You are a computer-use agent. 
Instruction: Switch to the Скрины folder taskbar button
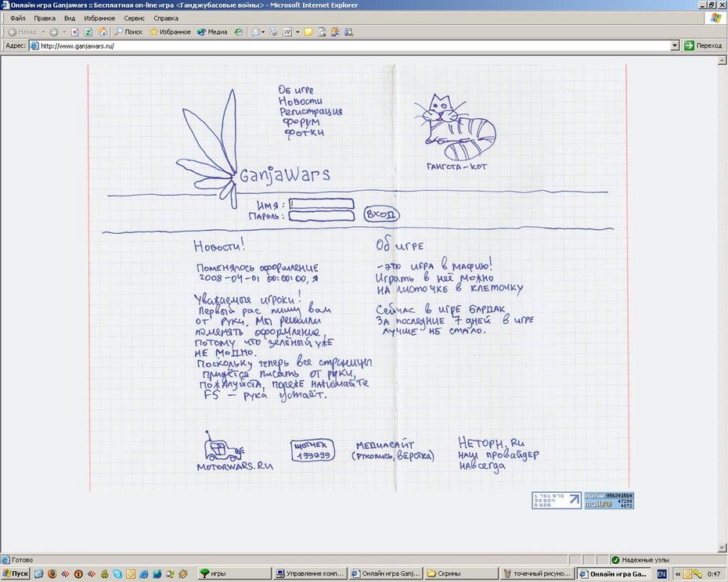(x=462, y=573)
